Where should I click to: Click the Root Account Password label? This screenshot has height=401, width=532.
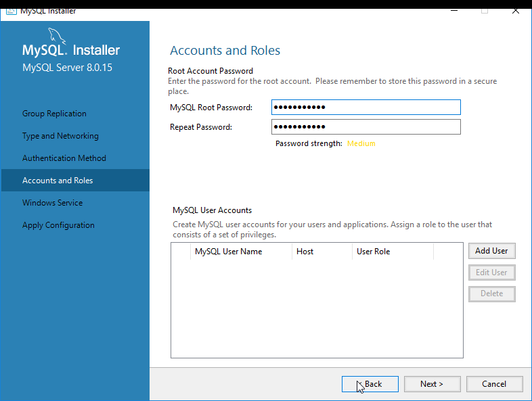[210, 71]
